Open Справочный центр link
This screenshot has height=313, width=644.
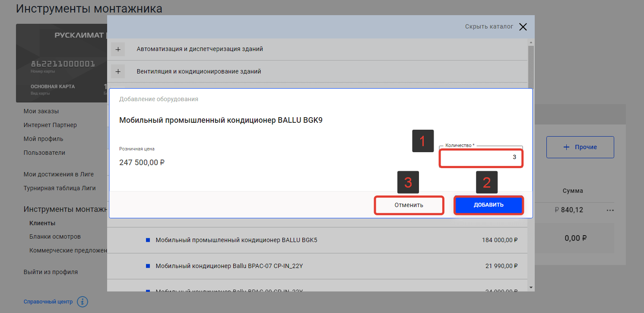(48, 302)
